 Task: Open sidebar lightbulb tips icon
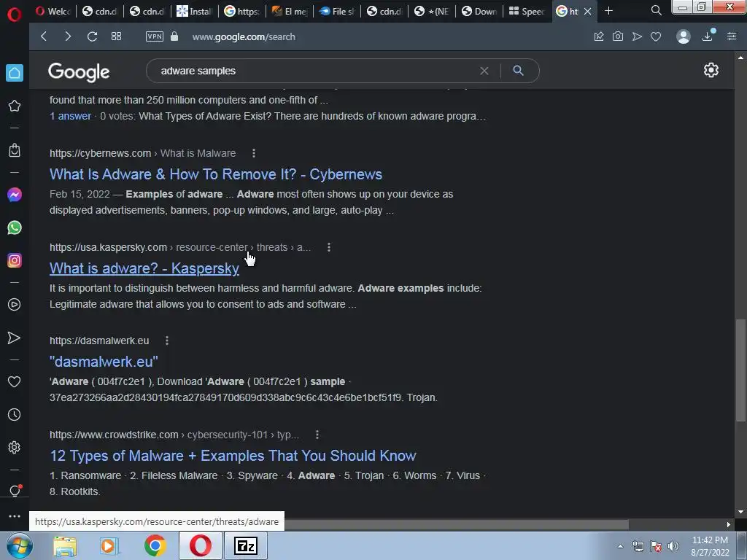coord(15,491)
